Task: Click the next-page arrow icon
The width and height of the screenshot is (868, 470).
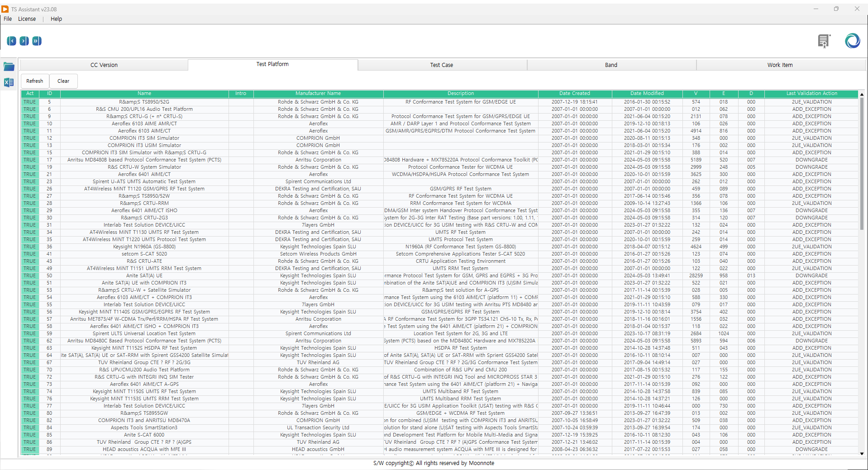Action: pos(24,41)
